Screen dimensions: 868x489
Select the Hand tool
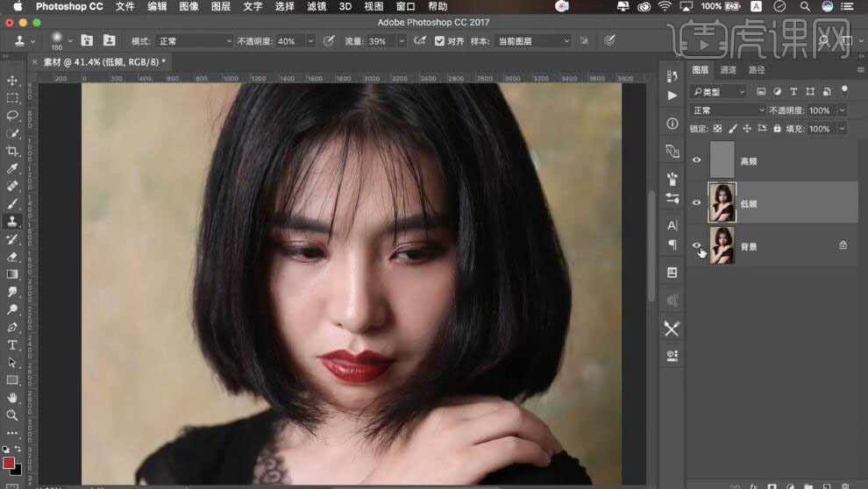click(12, 398)
